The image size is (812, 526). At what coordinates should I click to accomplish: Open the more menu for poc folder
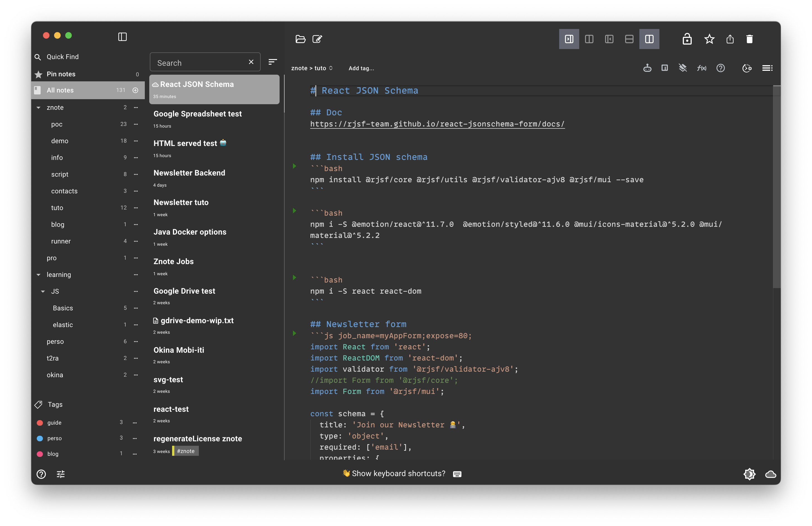136,124
